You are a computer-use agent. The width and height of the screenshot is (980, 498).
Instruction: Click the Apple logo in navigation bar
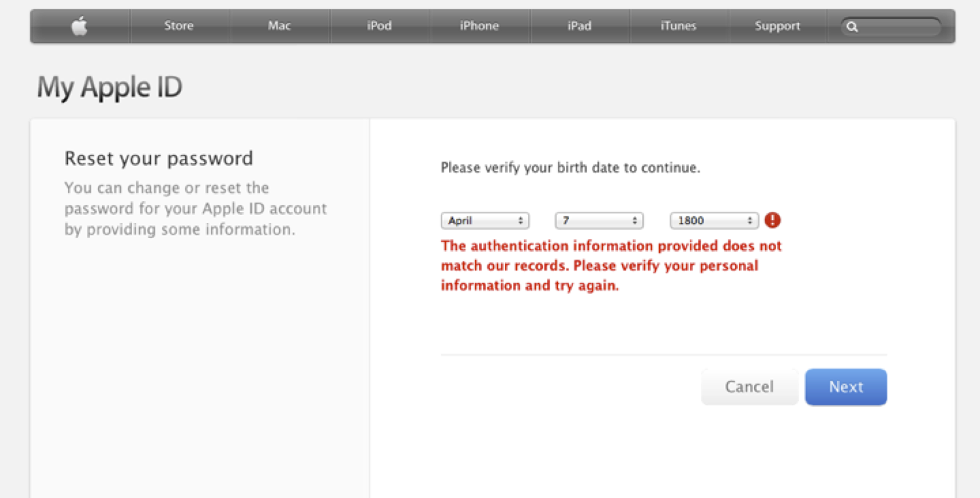click(x=80, y=26)
